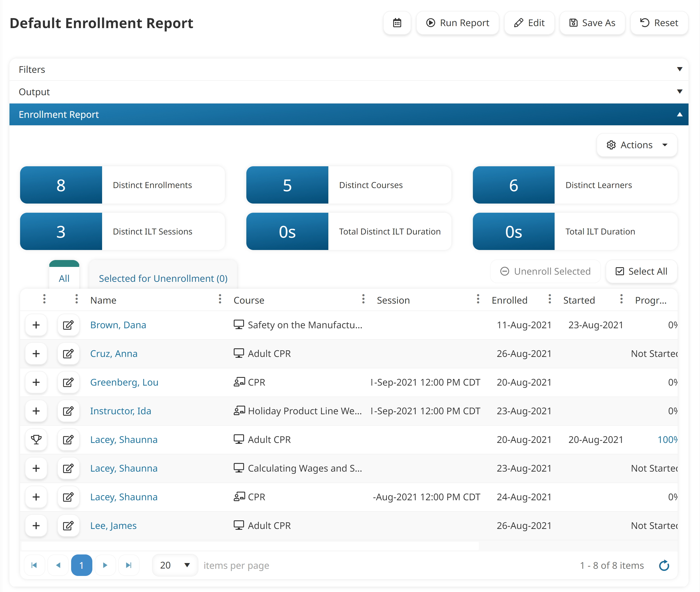Edit Lacey, Shaunna's completed Adult CPR enrollment
Screen dimensions: 700x592
(68, 440)
